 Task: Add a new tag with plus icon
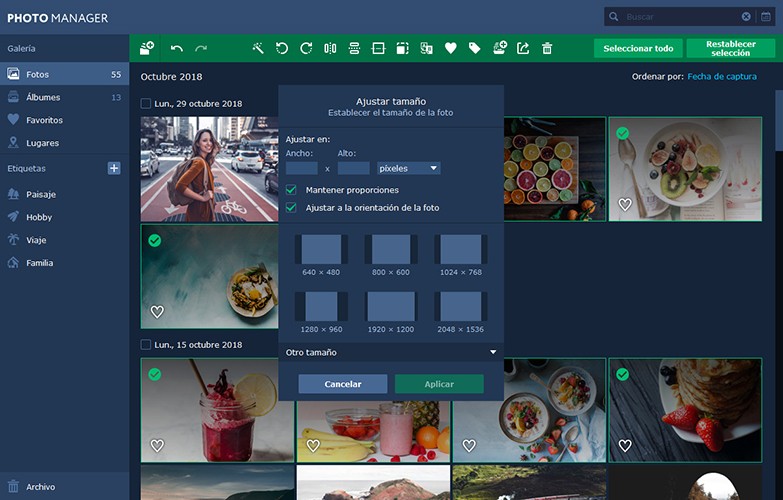point(114,168)
